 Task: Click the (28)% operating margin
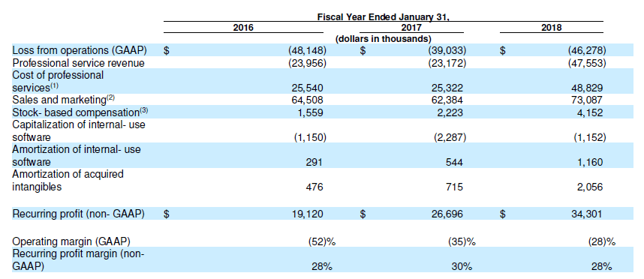pyautogui.click(x=602, y=241)
